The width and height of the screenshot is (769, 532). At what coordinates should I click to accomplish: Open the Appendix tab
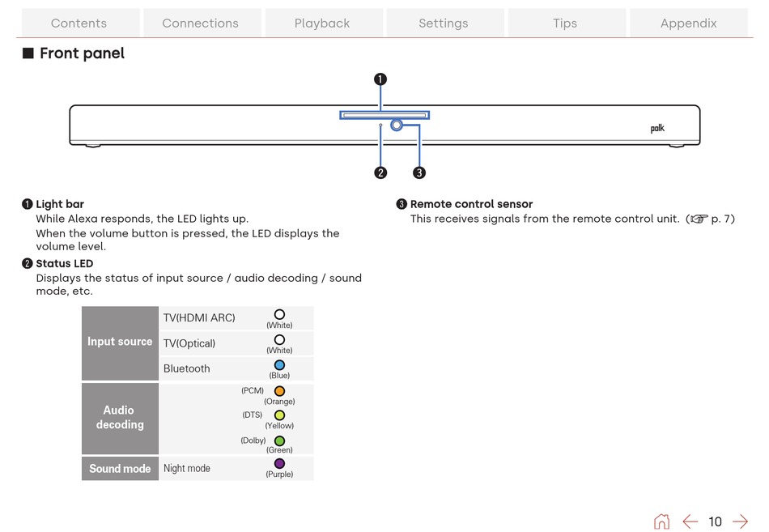(688, 23)
